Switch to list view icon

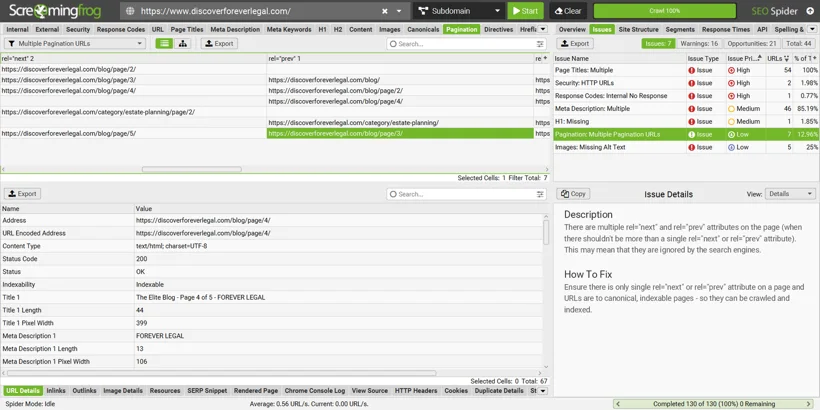pyautogui.click(x=164, y=44)
